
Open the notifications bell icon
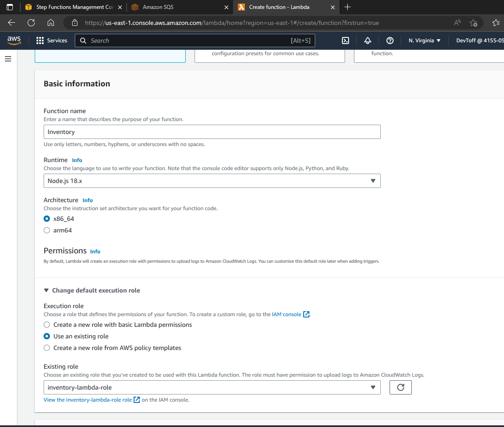[368, 41]
